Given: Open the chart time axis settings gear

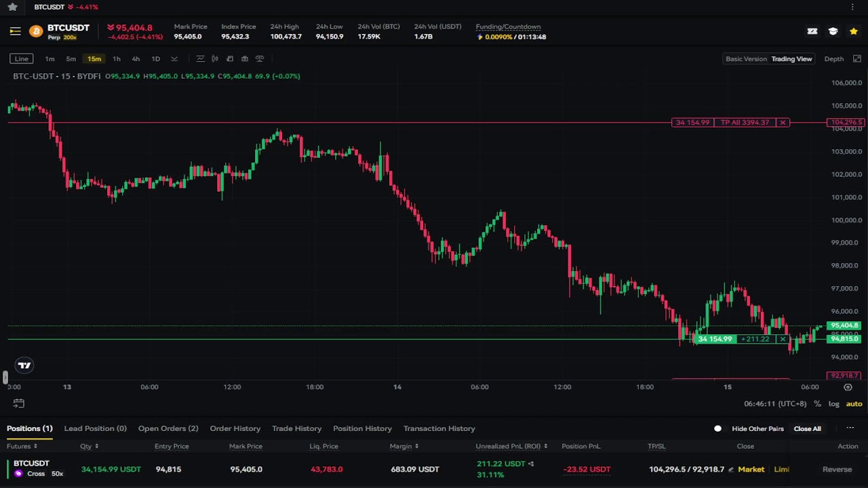Looking at the screenshot, I should [x=848, y=387].
